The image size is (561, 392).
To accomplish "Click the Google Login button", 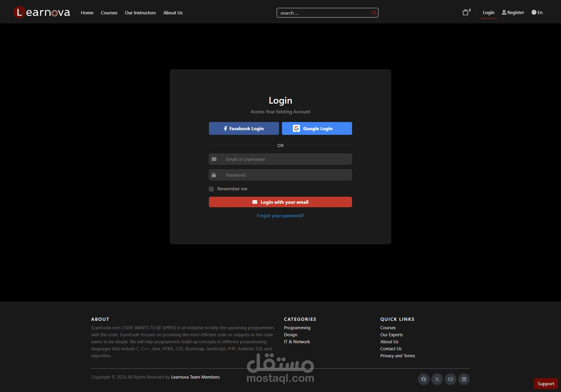I will tap(317, 128).
